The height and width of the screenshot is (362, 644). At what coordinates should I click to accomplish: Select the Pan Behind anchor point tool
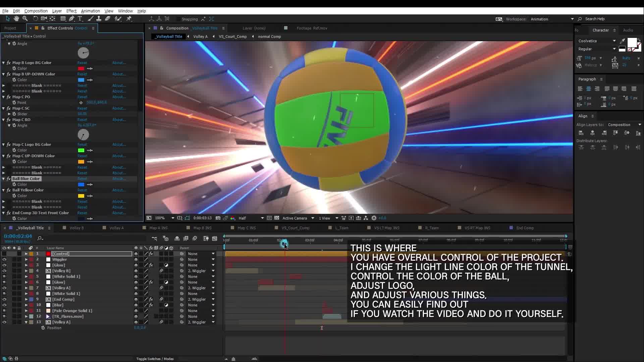(x=53, y=19)
